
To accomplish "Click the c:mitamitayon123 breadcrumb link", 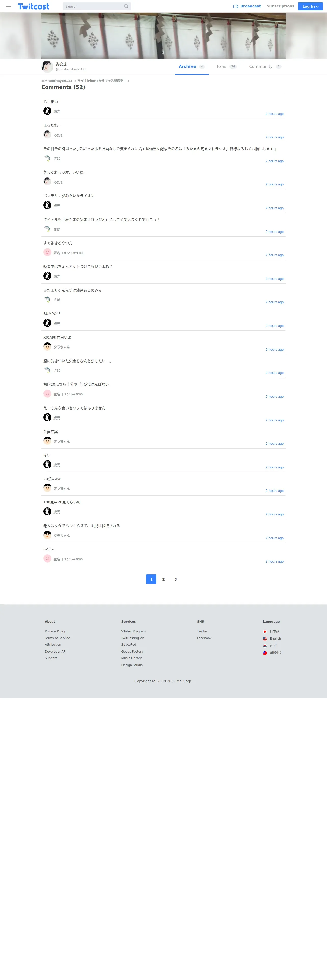I will pyautogui.click(x=57, y=81).
